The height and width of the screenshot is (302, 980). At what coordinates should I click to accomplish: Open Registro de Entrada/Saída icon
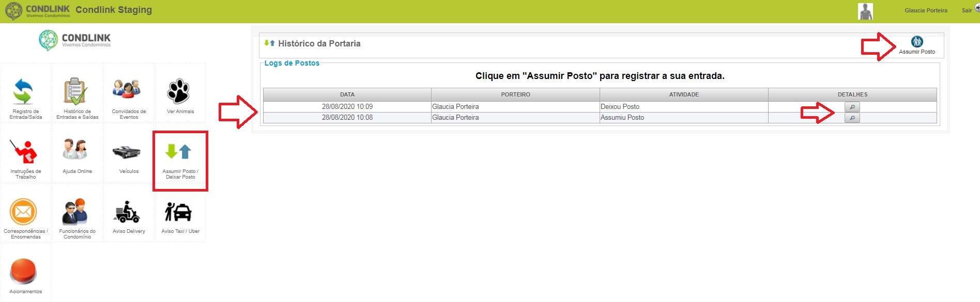(x=24, y=92)
